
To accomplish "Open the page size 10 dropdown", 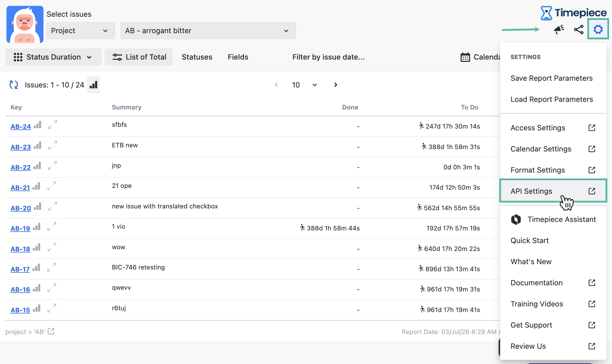I will click(x=304, y=85).
